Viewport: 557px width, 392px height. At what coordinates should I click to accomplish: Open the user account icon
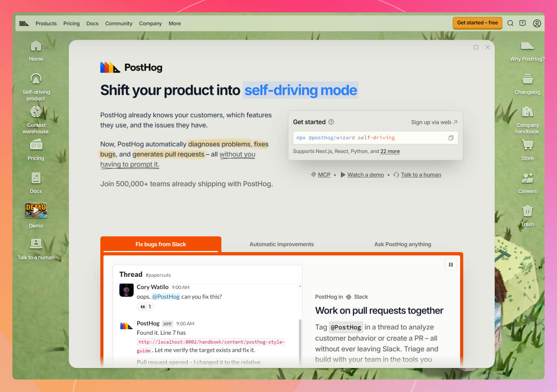point(537,23)
